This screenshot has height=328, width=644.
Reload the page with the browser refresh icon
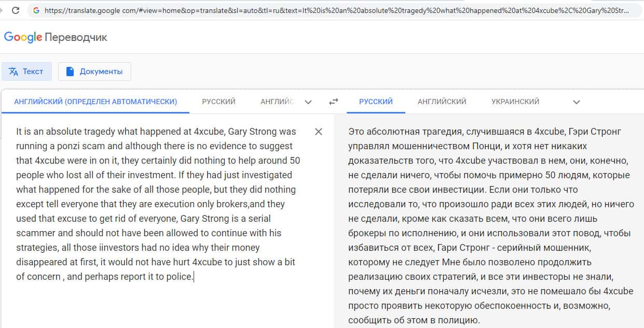point(16,10)
